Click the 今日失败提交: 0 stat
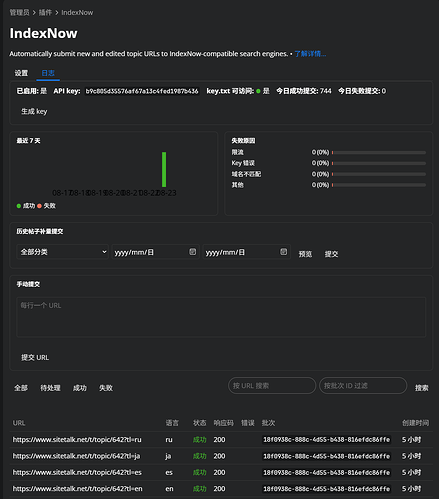The image size is (439, 499). [x=362, y=91]
